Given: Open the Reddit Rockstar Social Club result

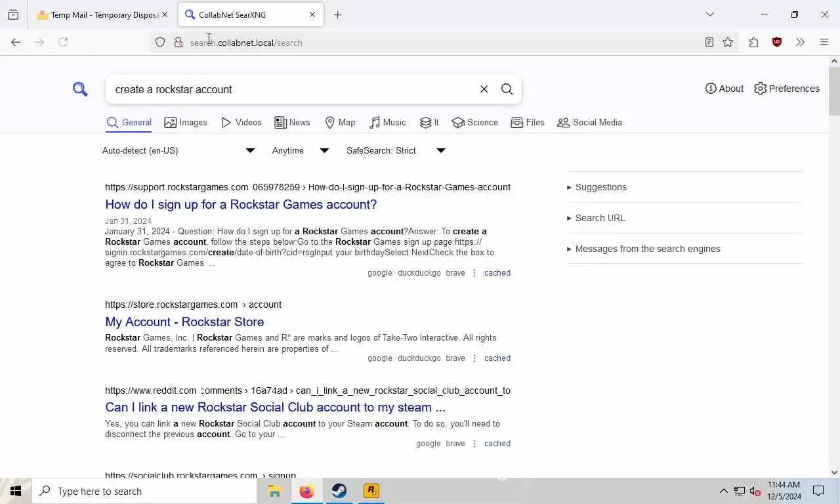Looking at the screenshot, I should [275, 407].
